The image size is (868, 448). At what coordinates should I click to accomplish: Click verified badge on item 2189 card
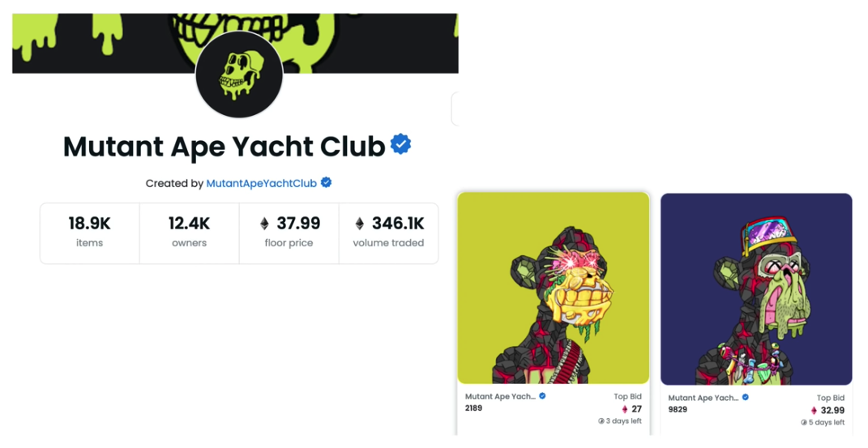click(542, 396)
